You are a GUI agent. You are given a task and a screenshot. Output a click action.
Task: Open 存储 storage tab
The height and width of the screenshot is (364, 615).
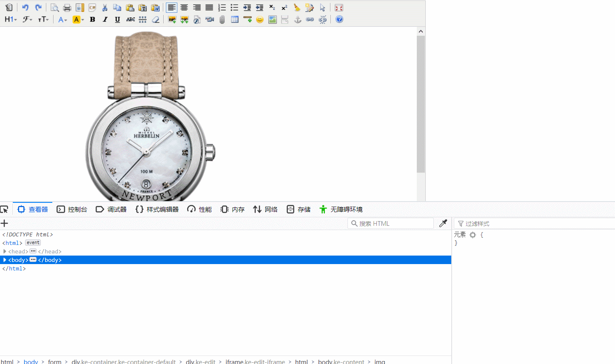coord(299,209)
